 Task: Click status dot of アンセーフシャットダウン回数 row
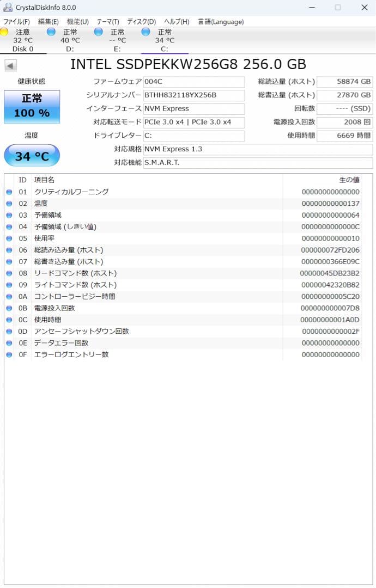(9, 332)
